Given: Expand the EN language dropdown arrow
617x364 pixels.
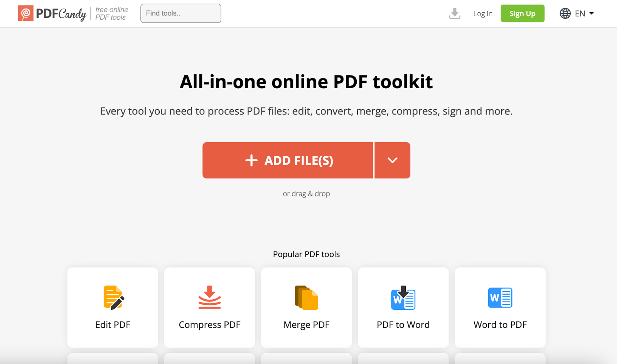Looking at the screenshot, I should coord(592,13).
